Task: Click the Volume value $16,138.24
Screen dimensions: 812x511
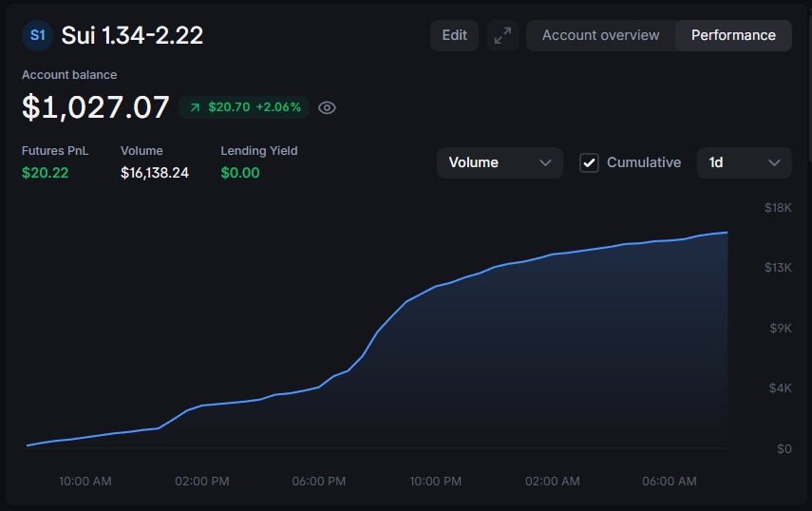Action: pyautogui.click(x=154, y=173)
